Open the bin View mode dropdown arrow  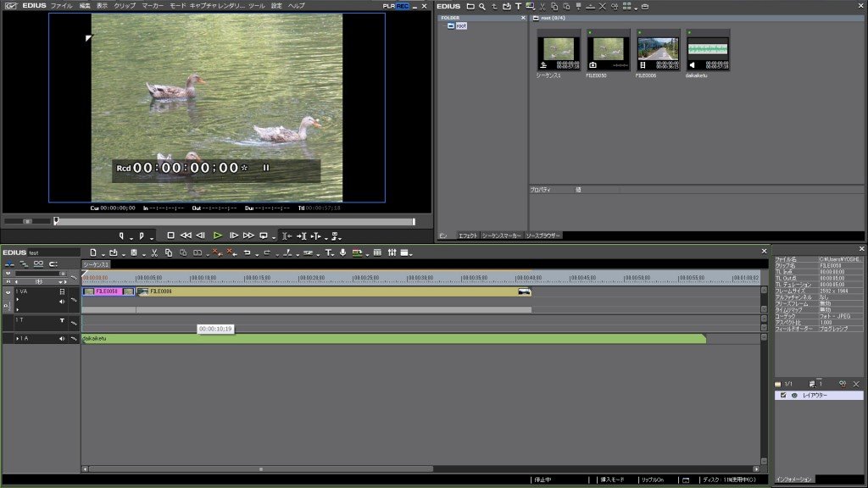(x=636, y=8)
